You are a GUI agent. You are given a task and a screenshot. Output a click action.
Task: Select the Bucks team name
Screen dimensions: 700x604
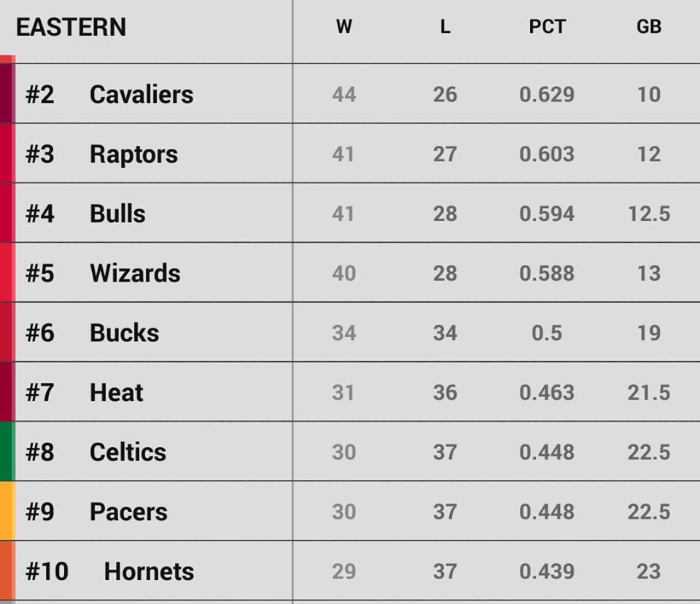[x=124, y=333]
